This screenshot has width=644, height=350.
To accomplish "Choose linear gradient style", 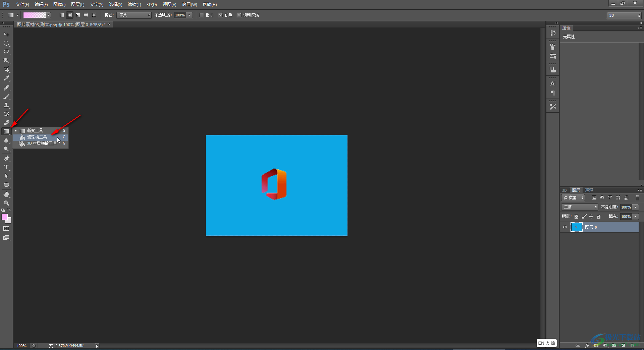I will 62,15.
